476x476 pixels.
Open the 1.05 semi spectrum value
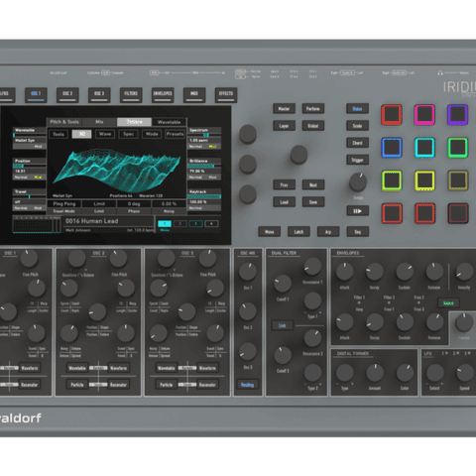click(x=204, y=140)
